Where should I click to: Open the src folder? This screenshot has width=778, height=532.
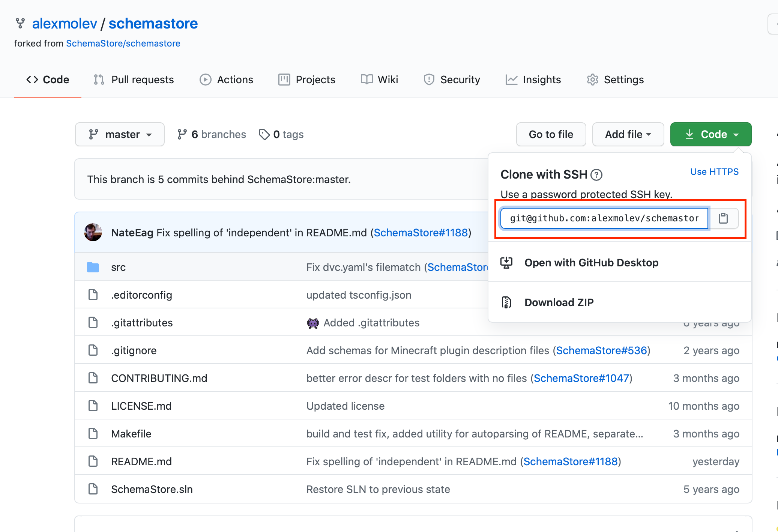click(118, 267)
